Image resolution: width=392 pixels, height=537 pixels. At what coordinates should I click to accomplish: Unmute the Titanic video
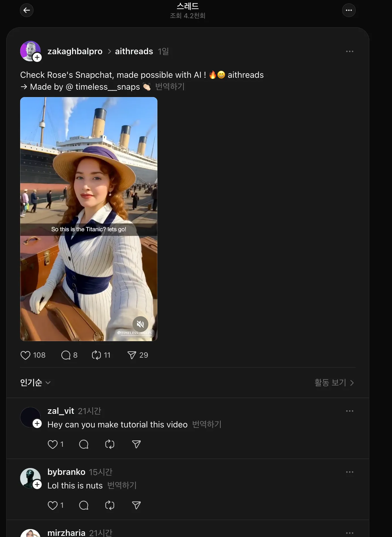[x=140, y=324]
